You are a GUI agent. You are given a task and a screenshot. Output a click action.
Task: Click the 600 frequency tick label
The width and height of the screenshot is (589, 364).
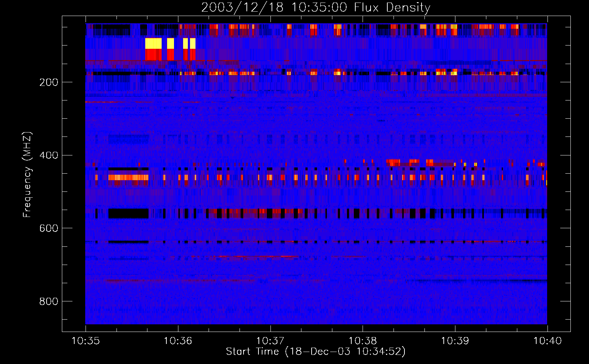(49, 228)
